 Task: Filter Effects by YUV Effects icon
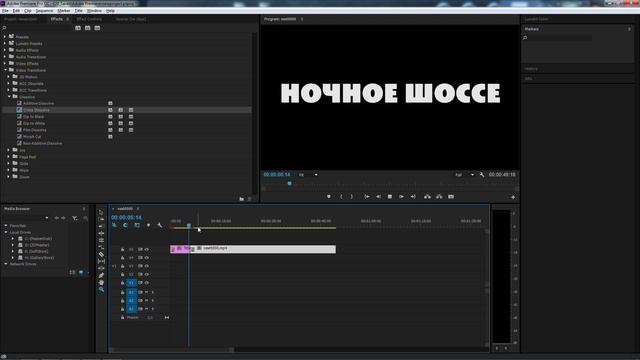click(97, 28)
